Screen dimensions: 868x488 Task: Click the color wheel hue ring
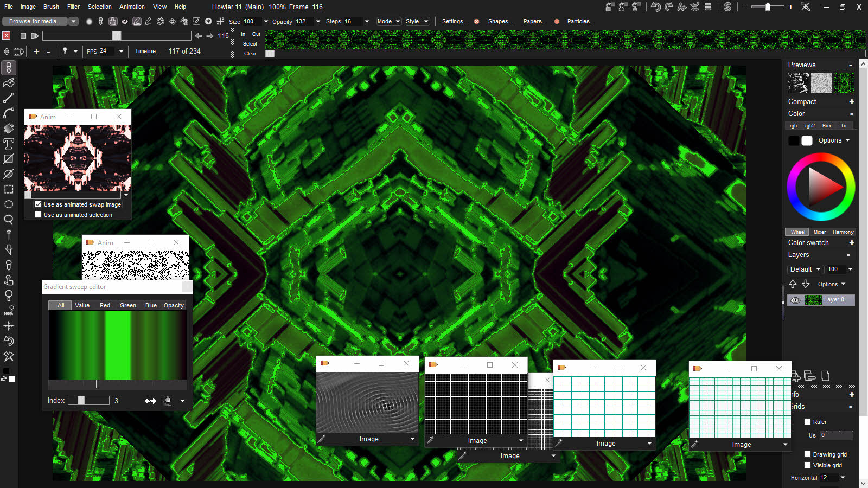coord(821,158)
